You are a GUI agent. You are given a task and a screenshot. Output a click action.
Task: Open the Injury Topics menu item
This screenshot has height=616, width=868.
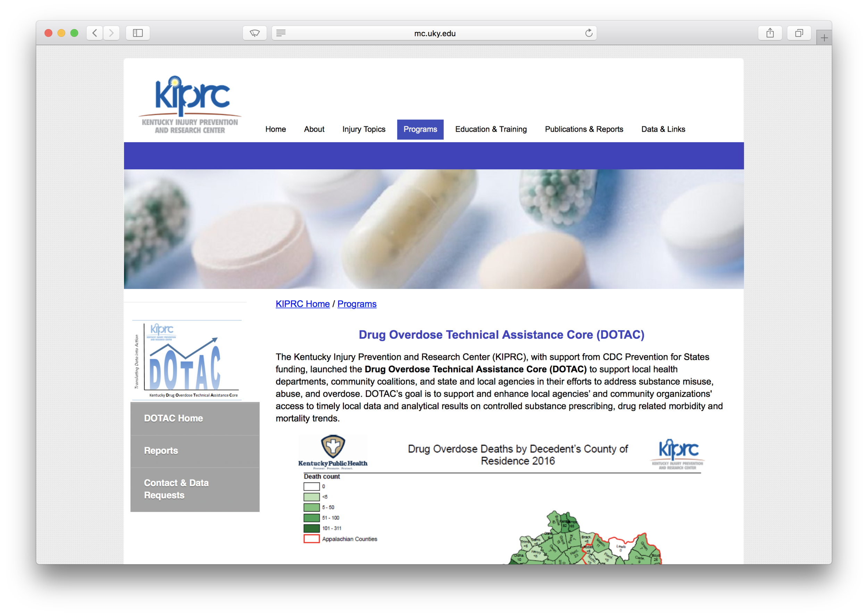click(364, 129)
